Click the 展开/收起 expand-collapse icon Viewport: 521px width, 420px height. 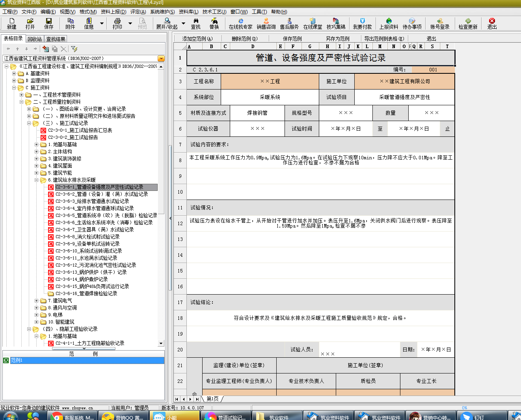pos(167,23)
